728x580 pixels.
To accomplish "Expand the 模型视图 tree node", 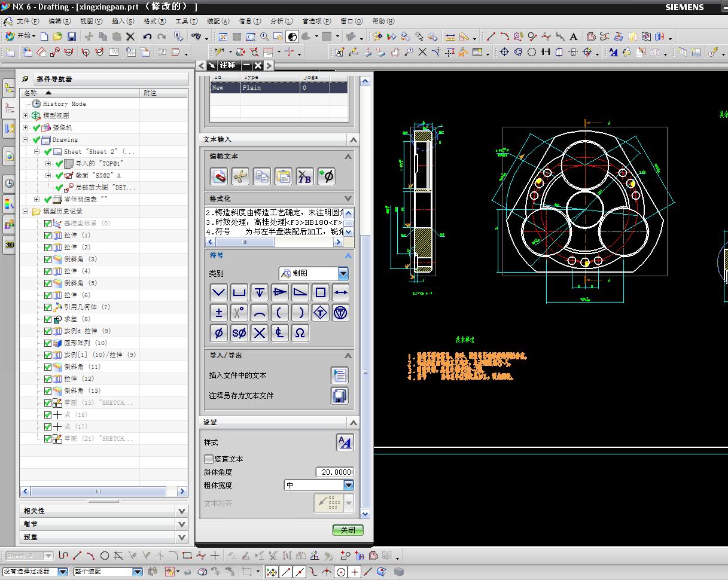I will [x=26, y=116].
